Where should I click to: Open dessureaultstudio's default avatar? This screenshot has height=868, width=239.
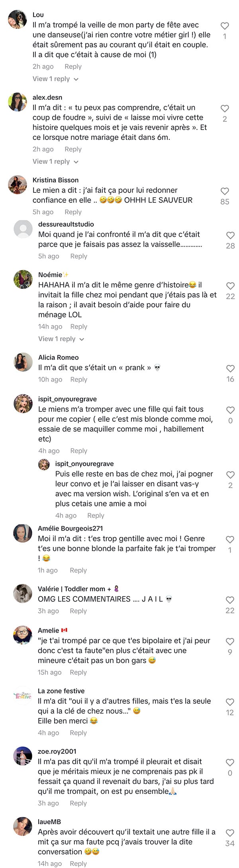[x=23, y=229]
